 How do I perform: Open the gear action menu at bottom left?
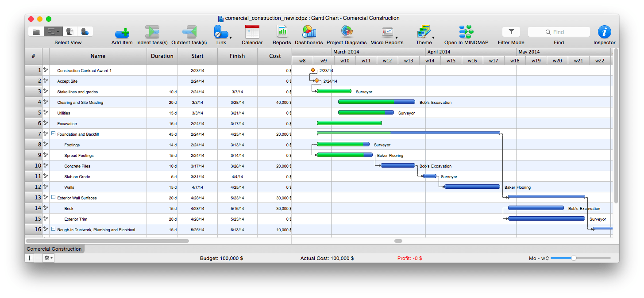pos(46,258)
